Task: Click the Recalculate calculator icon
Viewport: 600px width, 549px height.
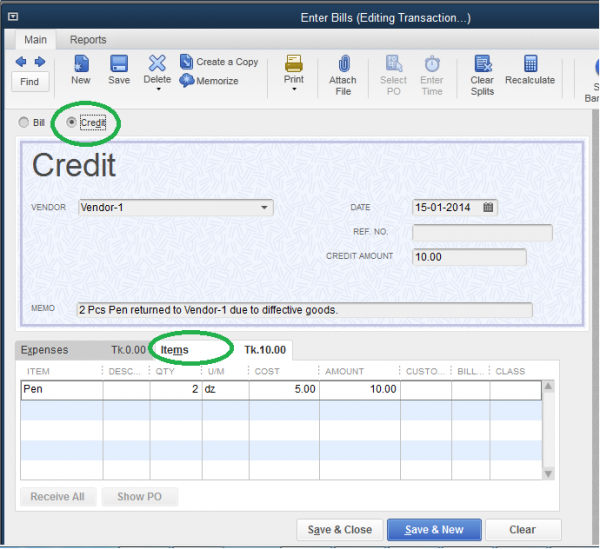Action: tap(531, 64)
